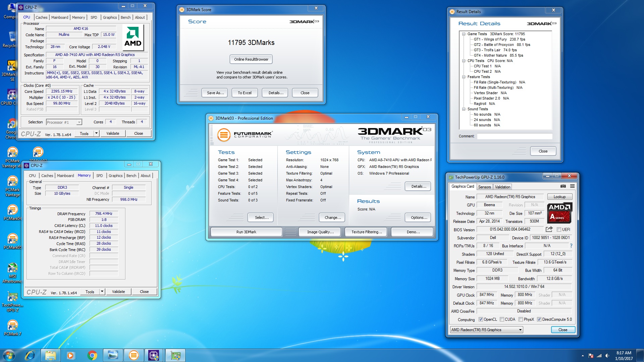Image resolution: width=644 pixels, height=362 pixels.
Task: Select the TechPowerUp GPU-Z desktop icon
Action: (12, 302)
